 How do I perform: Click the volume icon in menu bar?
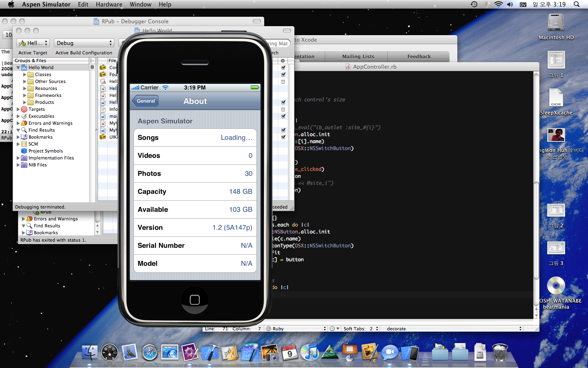coord(510,4)
